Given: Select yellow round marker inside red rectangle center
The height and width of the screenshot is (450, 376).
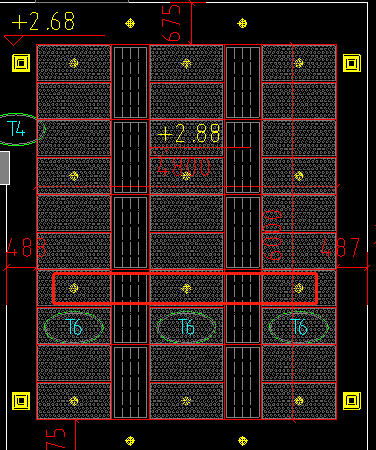Looking at the screenshot, I should click(186, 288).
